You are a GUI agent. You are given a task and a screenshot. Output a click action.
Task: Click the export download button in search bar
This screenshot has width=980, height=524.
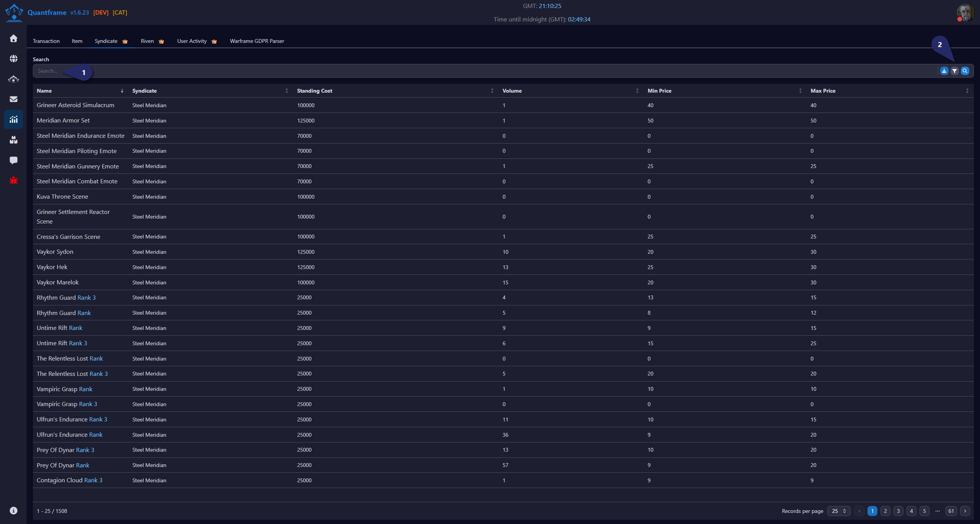point(944,71)
